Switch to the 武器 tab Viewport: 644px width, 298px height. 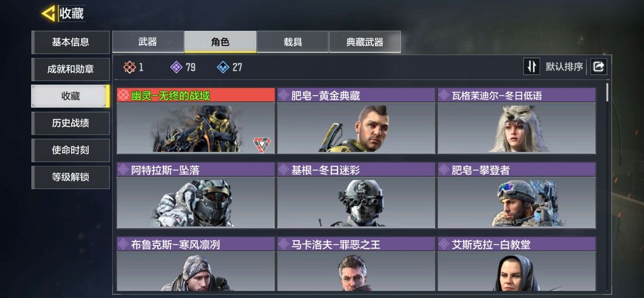148,42
